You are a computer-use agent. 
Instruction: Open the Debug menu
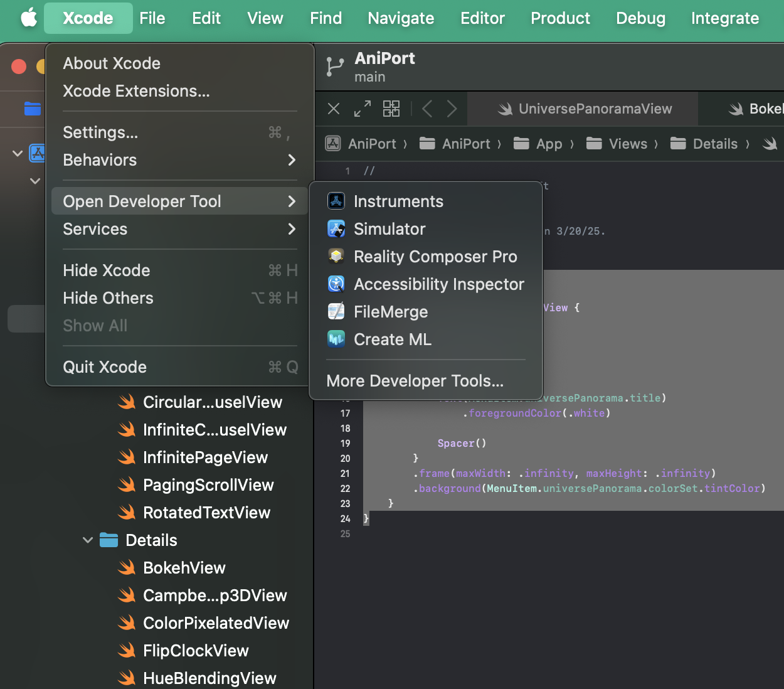[641, 18]
